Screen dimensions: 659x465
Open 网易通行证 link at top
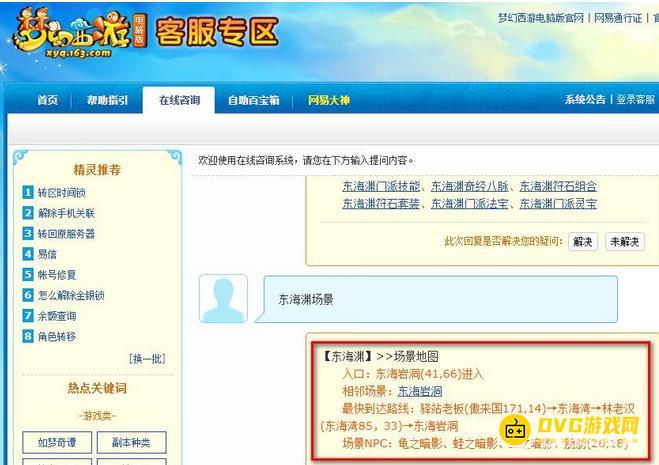618,18
